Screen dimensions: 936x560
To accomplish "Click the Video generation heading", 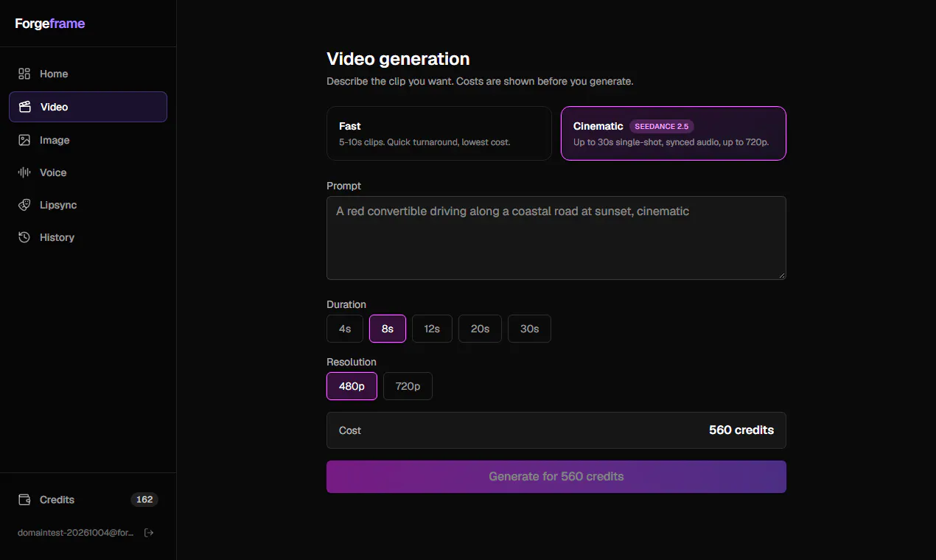I will pyautogui.click(x=398, y=59).
